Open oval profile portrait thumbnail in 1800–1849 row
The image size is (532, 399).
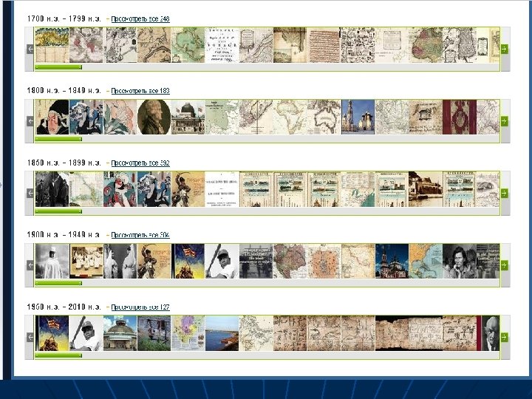click(154, 117)
